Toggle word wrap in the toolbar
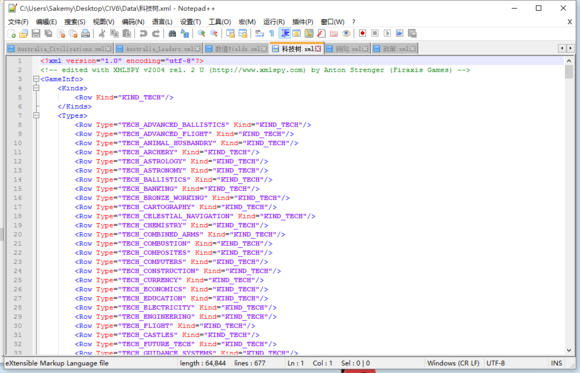This screenshot has width=580, height=373. click(x=259, y=34)
